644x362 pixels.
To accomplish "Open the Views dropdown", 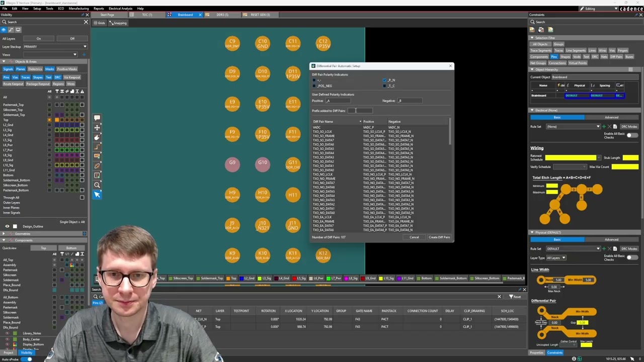I will [50, 54].
